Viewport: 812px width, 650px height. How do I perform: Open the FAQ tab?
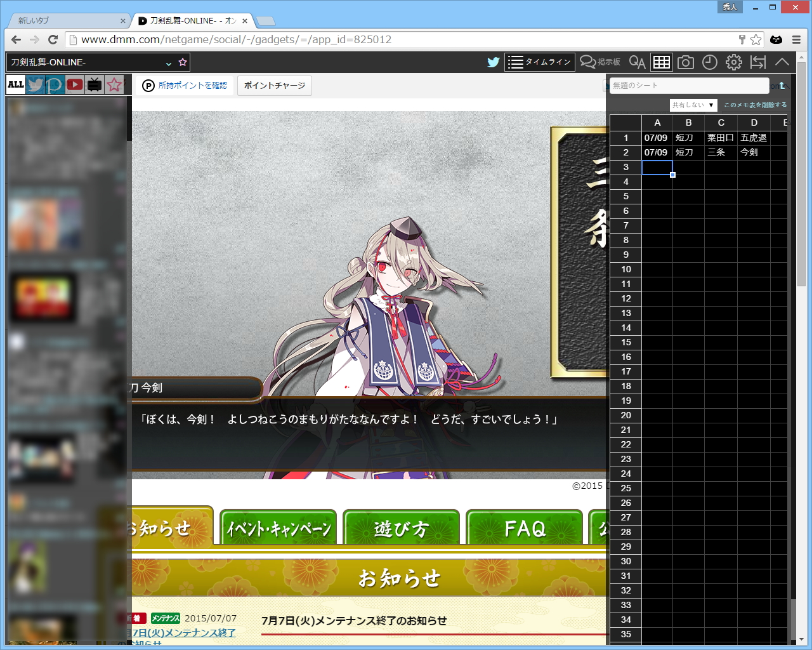(525, 528)
